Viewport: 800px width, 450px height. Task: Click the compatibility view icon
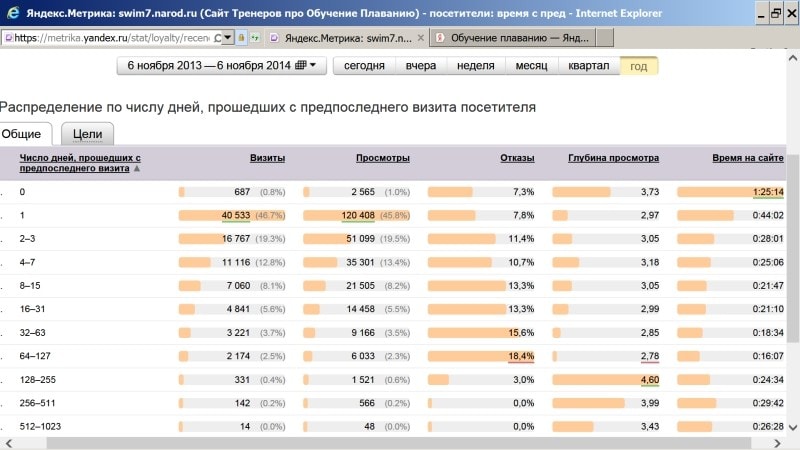(x=255, y=37)
